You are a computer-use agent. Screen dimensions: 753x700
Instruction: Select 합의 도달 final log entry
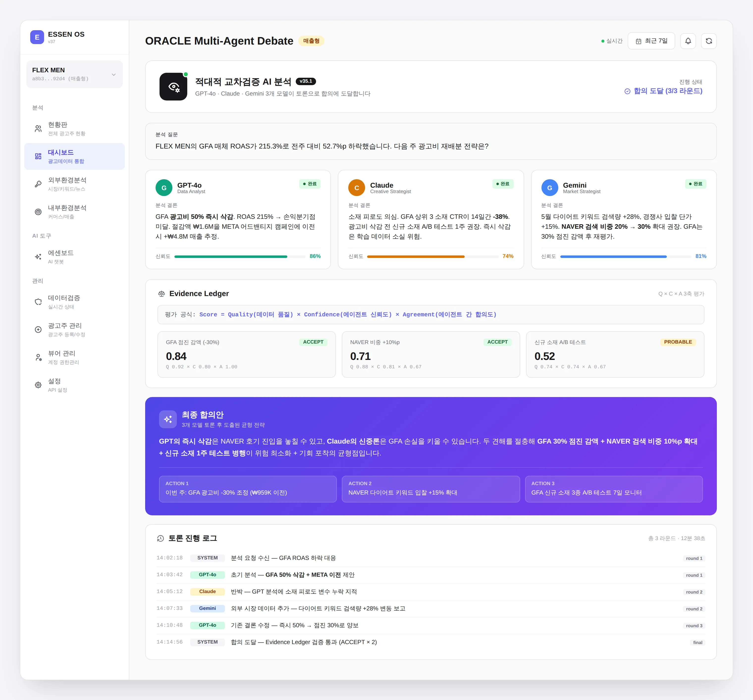(x=431, y=642)
